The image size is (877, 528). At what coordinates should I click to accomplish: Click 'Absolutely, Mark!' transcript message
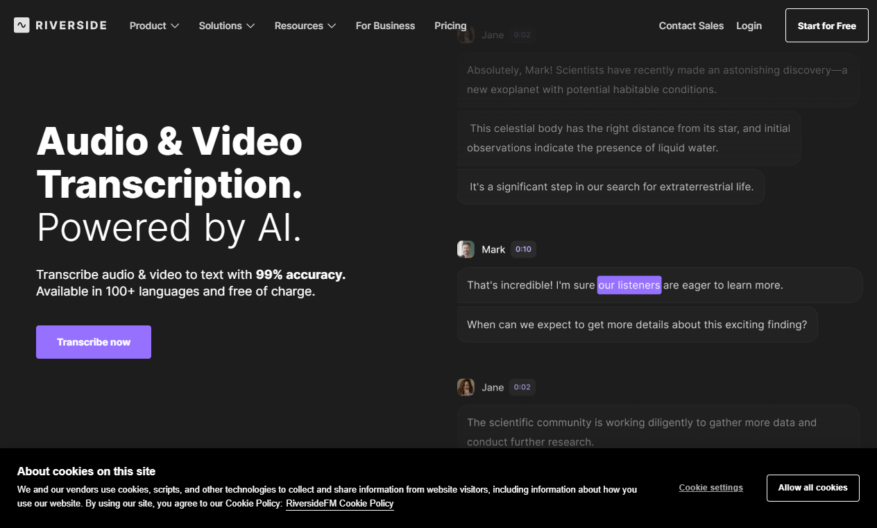pyautogui.click(x=658, y=79)
